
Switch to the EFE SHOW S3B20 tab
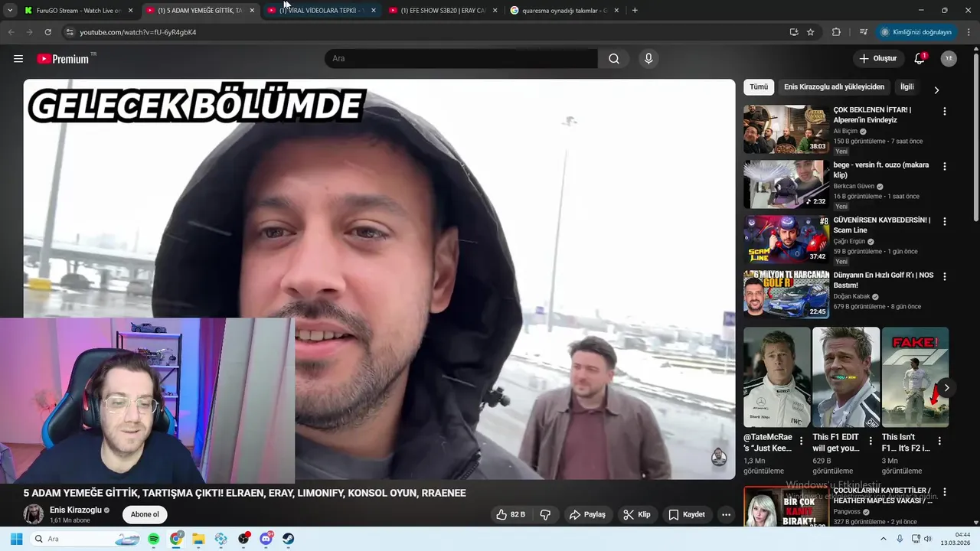click(443, 11)
